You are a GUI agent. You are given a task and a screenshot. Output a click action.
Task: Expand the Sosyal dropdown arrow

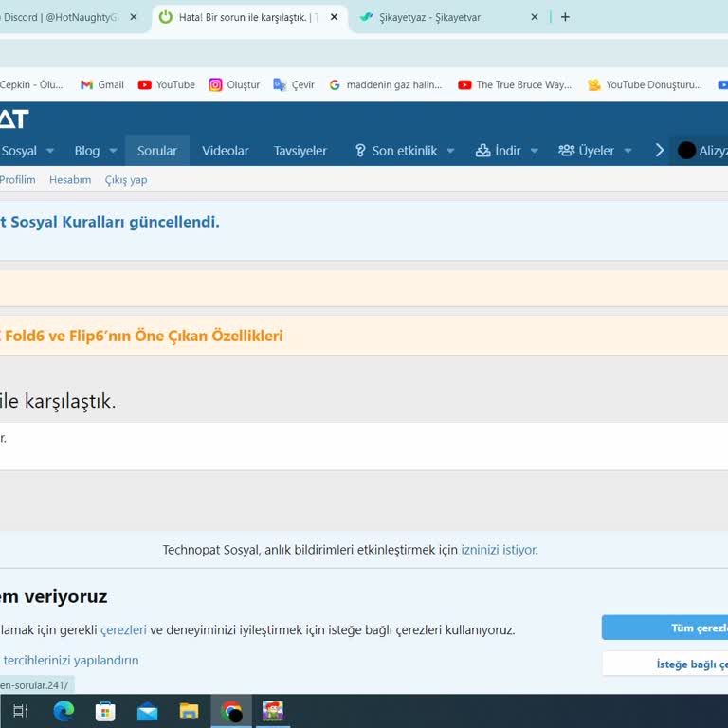pos(50,151)
